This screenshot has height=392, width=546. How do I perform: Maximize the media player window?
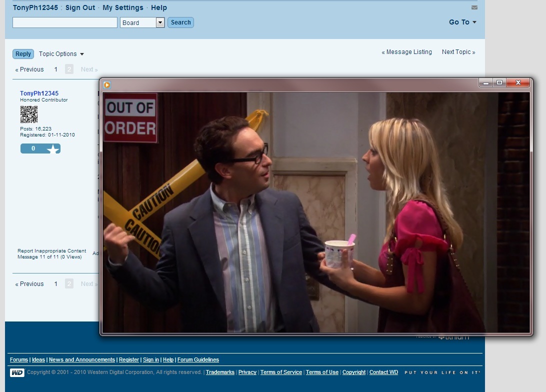(499, 83)
